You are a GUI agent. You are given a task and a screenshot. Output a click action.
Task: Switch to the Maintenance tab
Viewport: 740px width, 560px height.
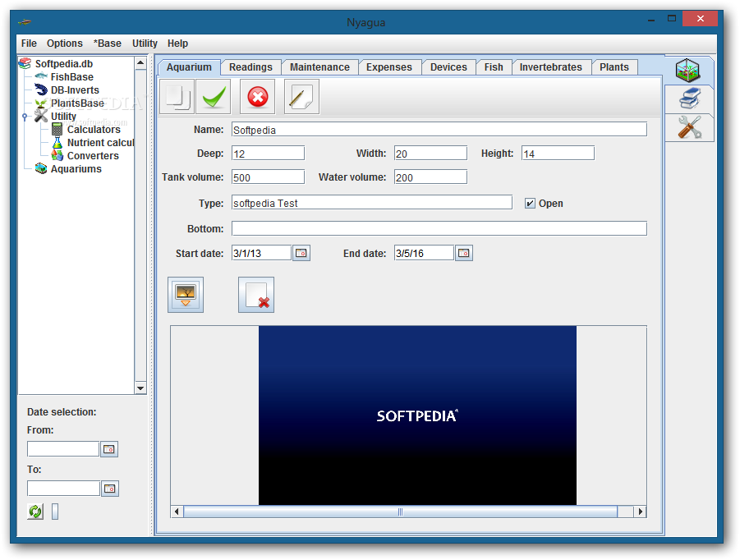click(319, 67)
